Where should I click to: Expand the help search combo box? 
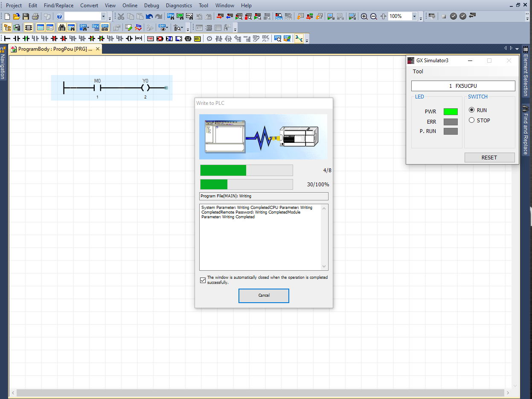click(103, 17)
